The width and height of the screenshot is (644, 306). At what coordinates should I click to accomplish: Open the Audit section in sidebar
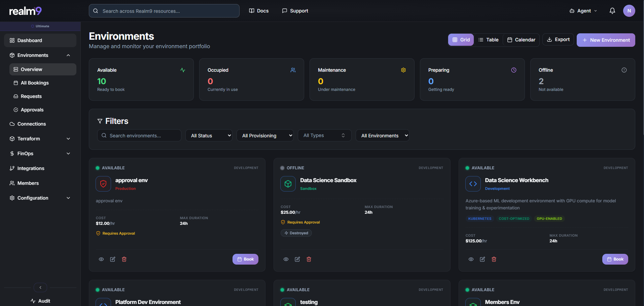tap(40, 301)
